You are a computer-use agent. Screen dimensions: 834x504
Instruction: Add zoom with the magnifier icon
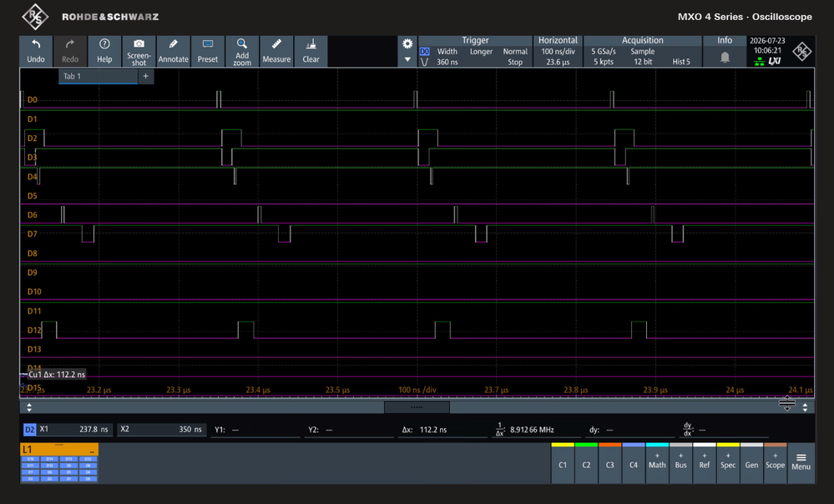(x=242, y=51)
